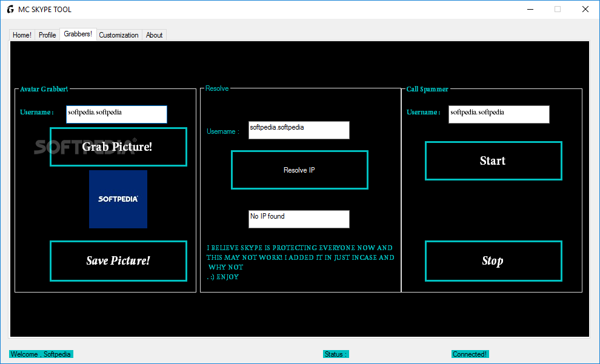Click the Status : label

pos(336,354)
